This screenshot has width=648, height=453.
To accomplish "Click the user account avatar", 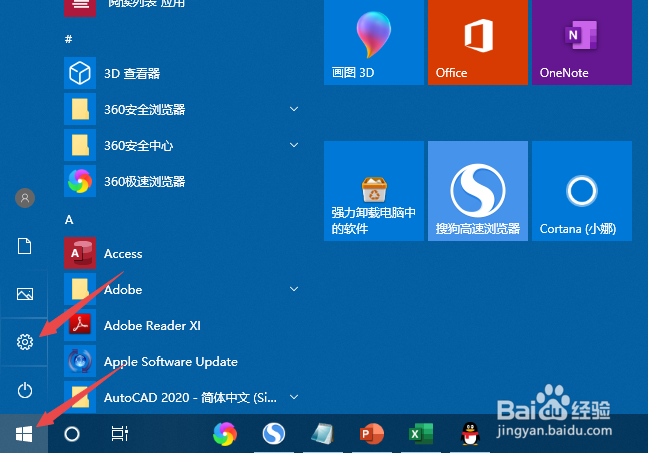I will pos(25,198).
